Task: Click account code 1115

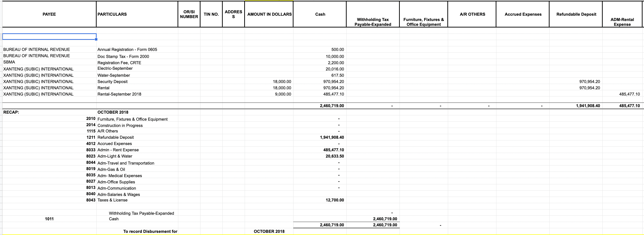Action: point(91,131)
